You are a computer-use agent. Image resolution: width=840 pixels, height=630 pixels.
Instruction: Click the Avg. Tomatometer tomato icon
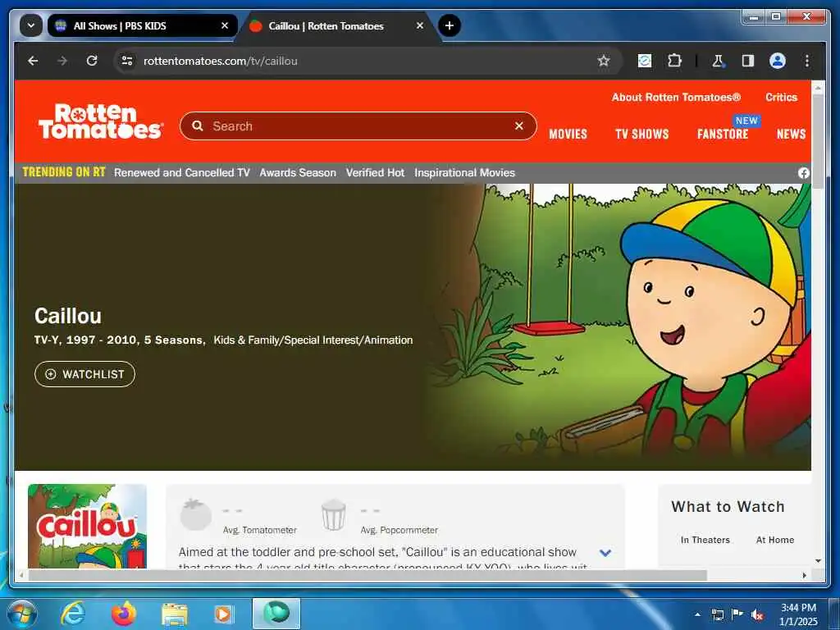pyautogui.click(x=195, y=514)
